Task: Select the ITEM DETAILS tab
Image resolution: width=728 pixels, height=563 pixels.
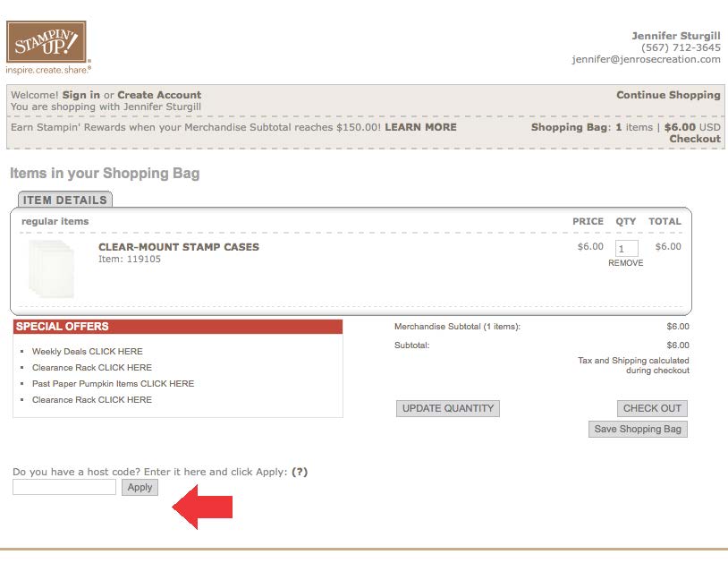Action: [65, 200]
